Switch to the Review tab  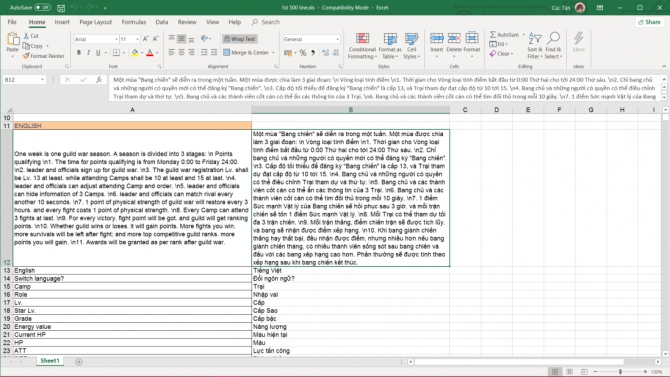[187, 22]
